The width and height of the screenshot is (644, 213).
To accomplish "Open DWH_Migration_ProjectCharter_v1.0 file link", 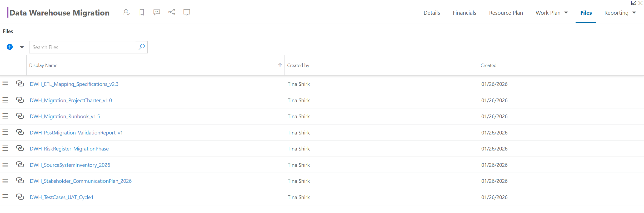I will point(71,100).
